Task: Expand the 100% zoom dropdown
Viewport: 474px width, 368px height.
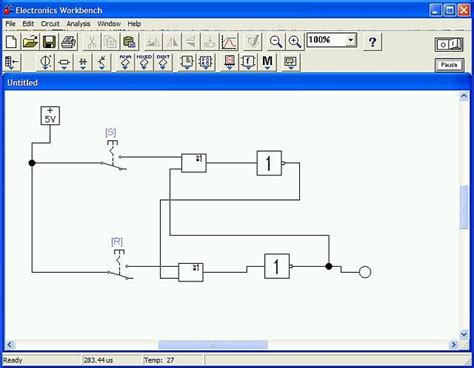Action: pyautogui.click(x=350, y=40)
